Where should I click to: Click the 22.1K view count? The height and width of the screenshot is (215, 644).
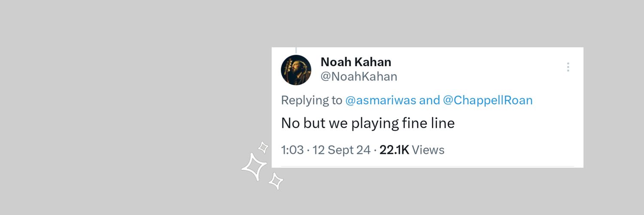[394, 150]
